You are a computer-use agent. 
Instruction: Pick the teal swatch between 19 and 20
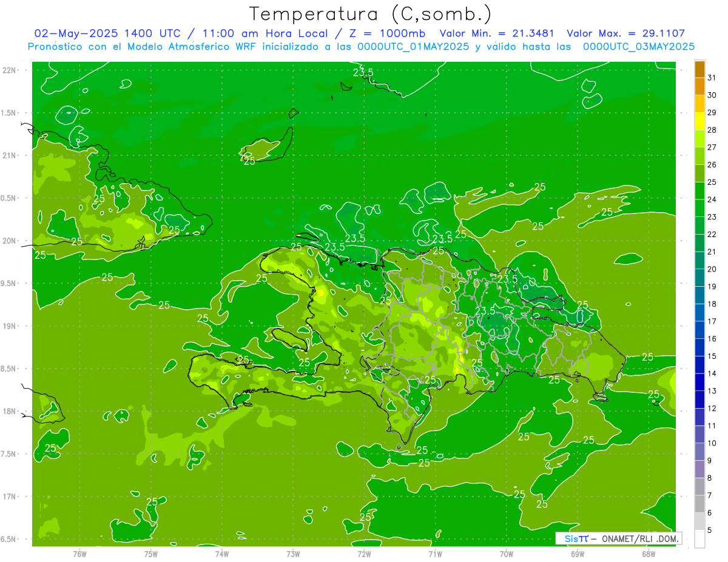click(x=699, y=278)
